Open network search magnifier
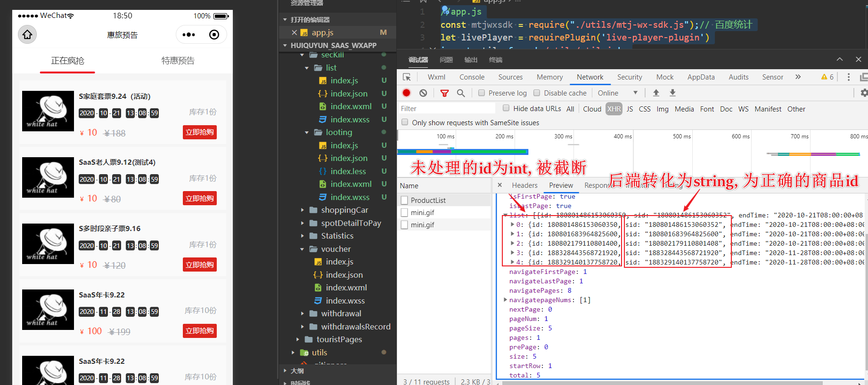The height and width of the screenshot is (385, 868). [461, 93]
